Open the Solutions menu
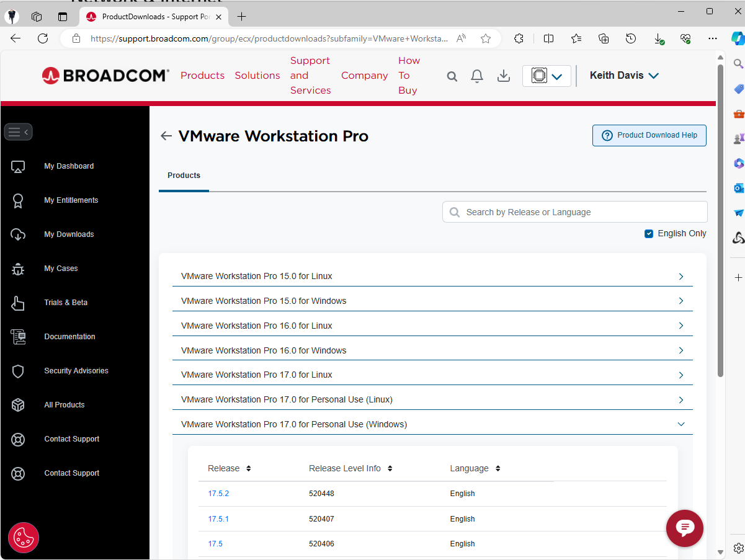Image resolution: width=745 pixels, height=560 pixels. pyautogui.click(x=257, y=75)
